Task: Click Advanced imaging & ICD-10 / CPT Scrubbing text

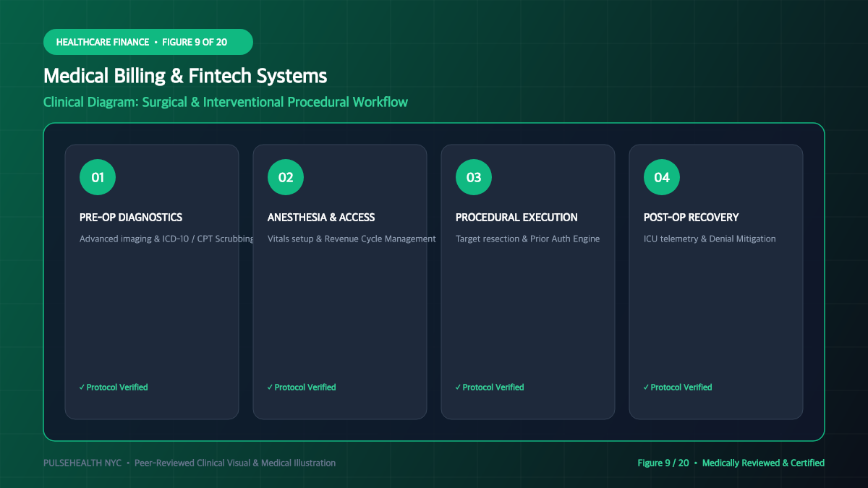Action: click(x=167, y=239)
